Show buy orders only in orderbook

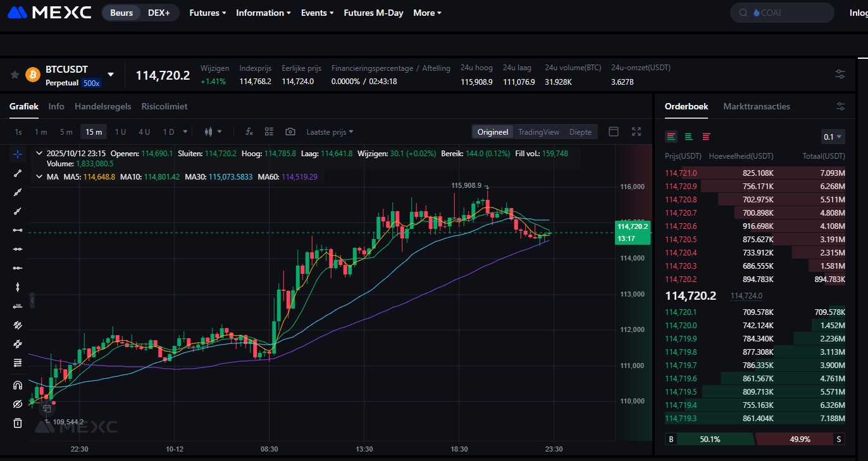[688, 136]
